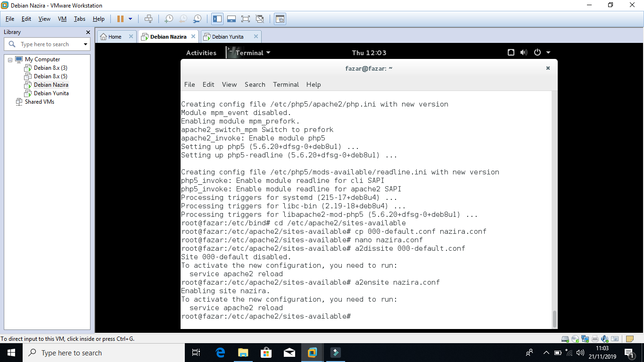The image size is (644, 362).
Task: Open Microsoft Store from taskbar
Action: [266, 353]
